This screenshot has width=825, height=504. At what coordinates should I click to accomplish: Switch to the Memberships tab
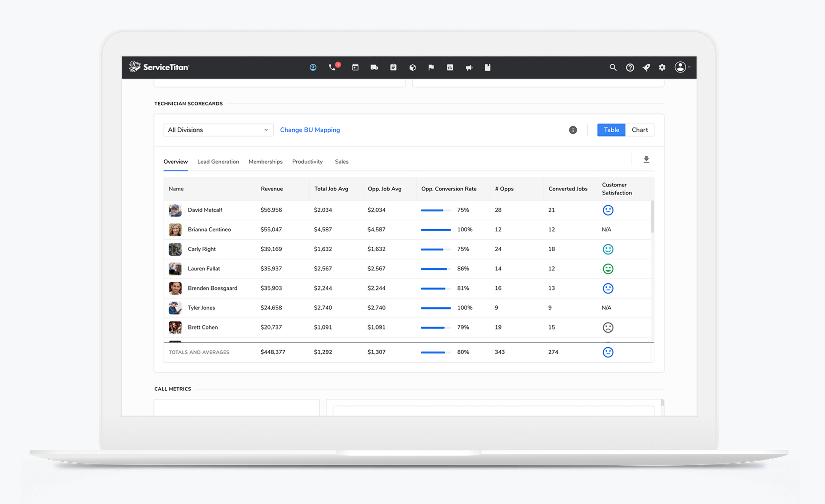tap(265, 162)
